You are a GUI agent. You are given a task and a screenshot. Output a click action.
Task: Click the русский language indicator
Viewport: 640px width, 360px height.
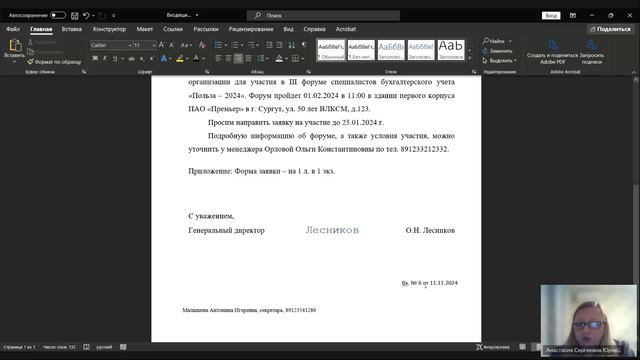pyautogui.click(x=104, y=347)
